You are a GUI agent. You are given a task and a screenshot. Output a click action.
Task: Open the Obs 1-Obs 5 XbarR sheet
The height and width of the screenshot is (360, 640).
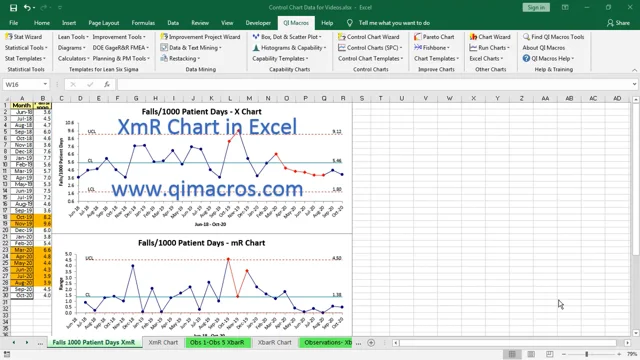pos(217,342)
